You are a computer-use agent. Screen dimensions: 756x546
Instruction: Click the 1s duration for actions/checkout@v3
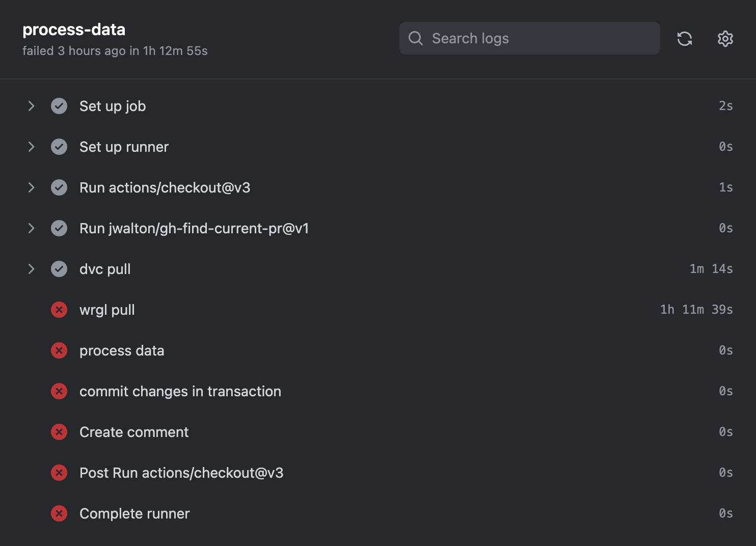[726, 187]
